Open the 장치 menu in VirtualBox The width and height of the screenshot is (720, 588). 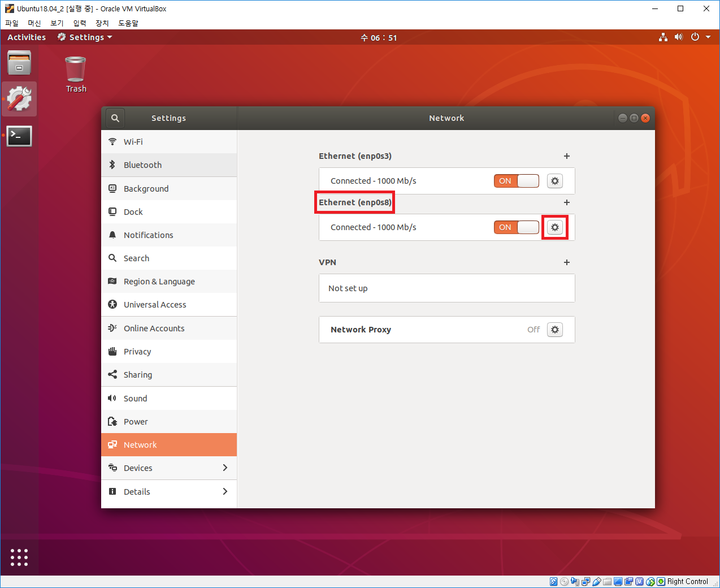(x=102, y=23)
